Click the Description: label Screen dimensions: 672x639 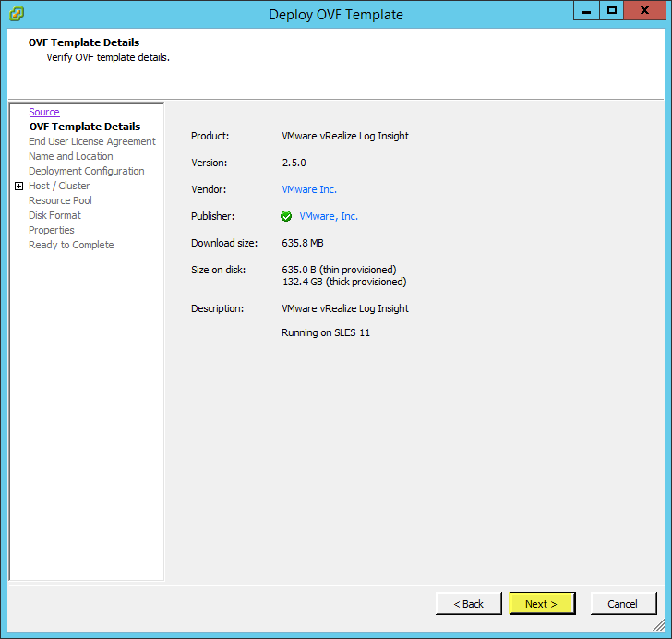click(x=217, y=308)
